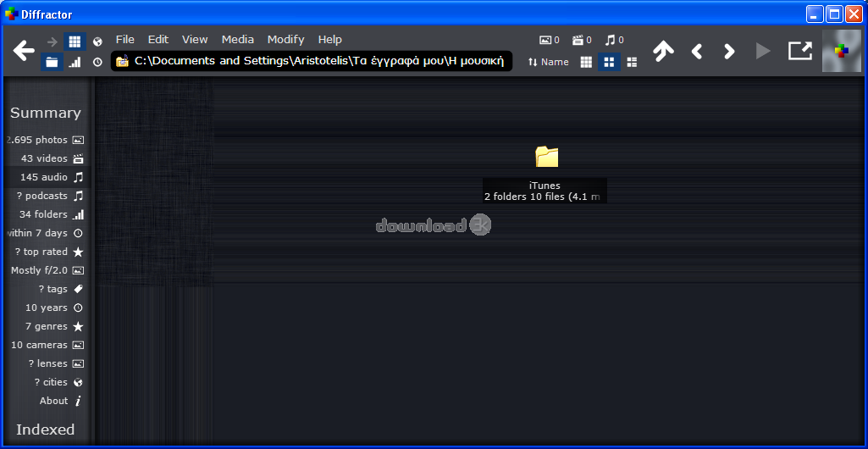The width and height of the screenshot is (868, 449).
Task: Click the Diffractor logo thumbnail in toolbar
Action: click(x=841, y=50)
